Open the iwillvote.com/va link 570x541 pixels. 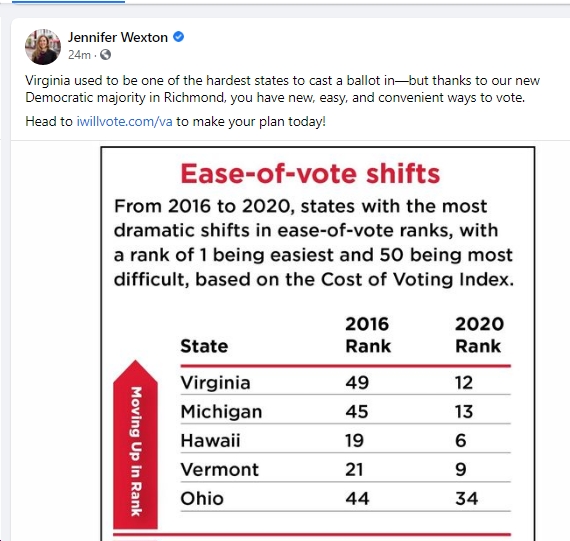pyautogui.click(x=124, y=121)
